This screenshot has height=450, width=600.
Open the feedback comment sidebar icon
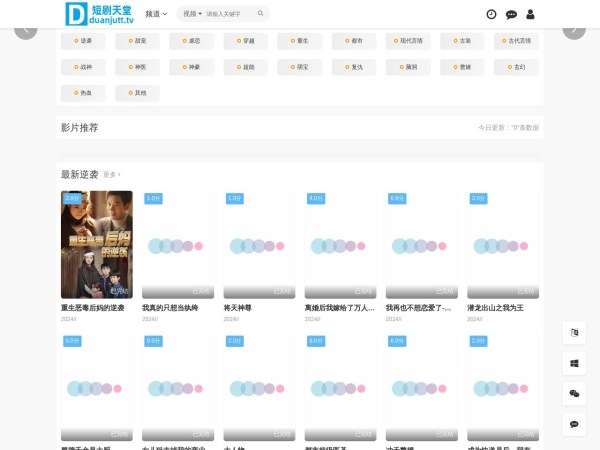574,424
